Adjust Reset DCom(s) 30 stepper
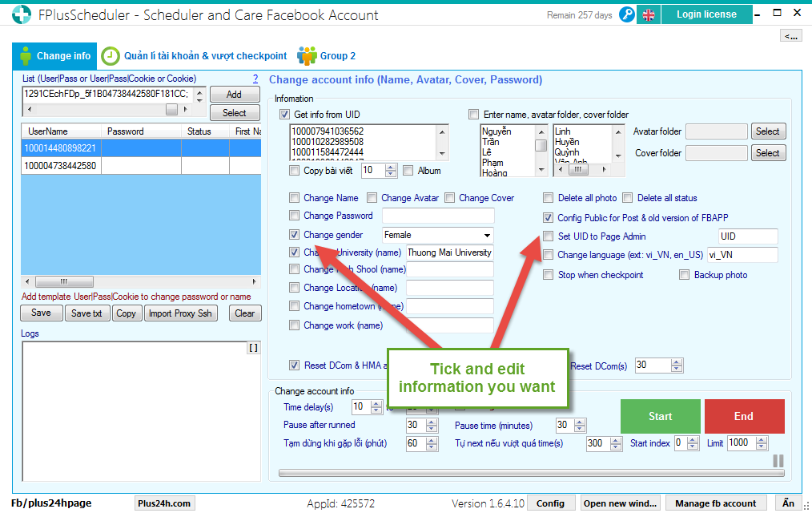Viewport: 812px width, 513px height. coord(677,366)
